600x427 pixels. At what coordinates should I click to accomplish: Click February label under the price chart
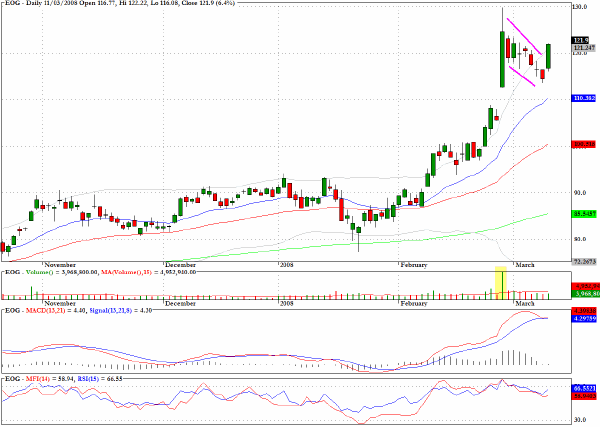click(x=414, y=265)
